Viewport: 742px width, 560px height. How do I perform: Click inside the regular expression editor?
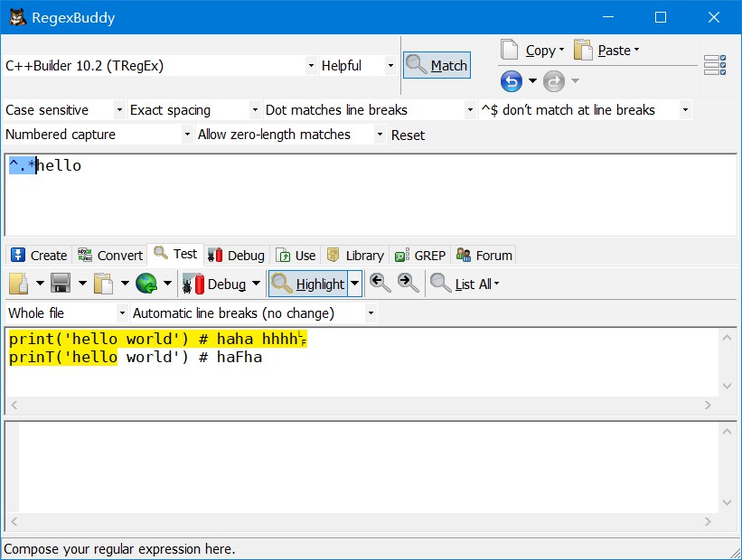point(371,195)
